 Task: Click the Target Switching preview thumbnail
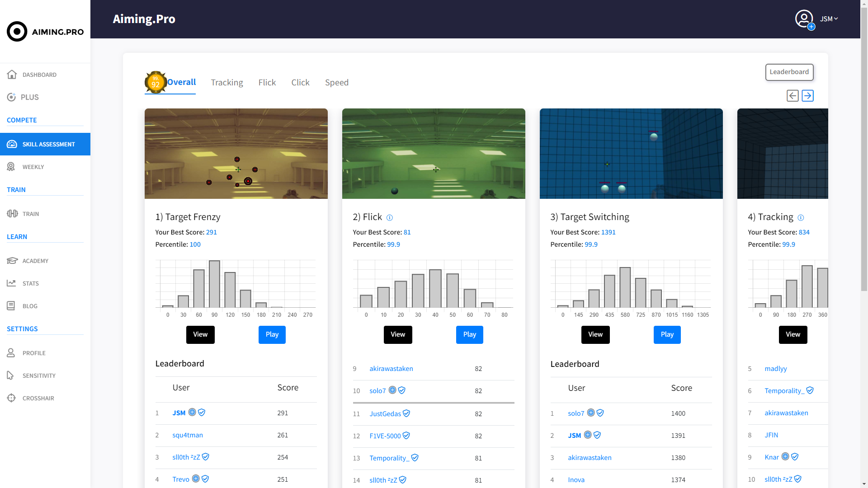[x=631, y=154]
